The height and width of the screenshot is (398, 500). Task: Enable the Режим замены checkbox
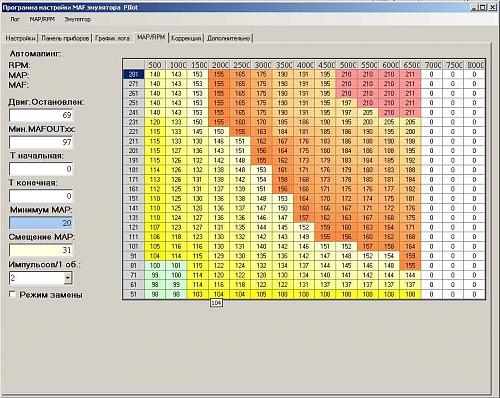(x=13, y=295)
